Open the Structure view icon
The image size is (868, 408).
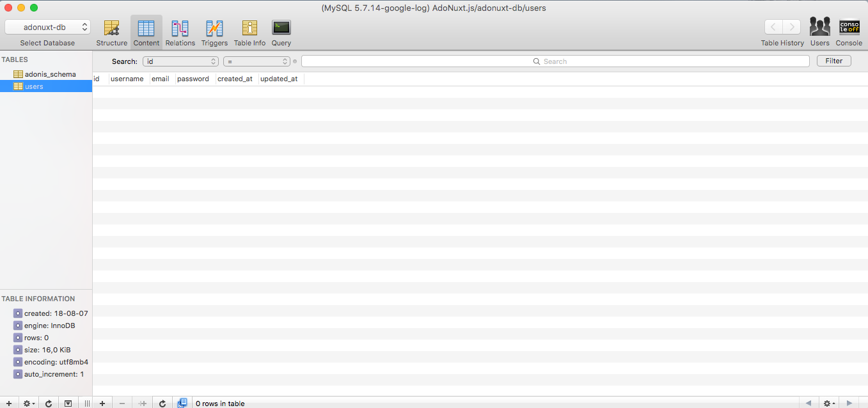point(112,28)
